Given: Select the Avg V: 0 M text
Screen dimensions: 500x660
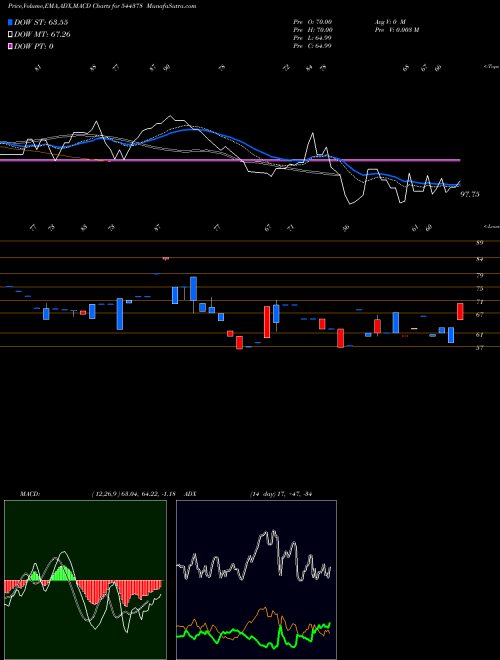Looking at the screenshot, I should 389,22.
